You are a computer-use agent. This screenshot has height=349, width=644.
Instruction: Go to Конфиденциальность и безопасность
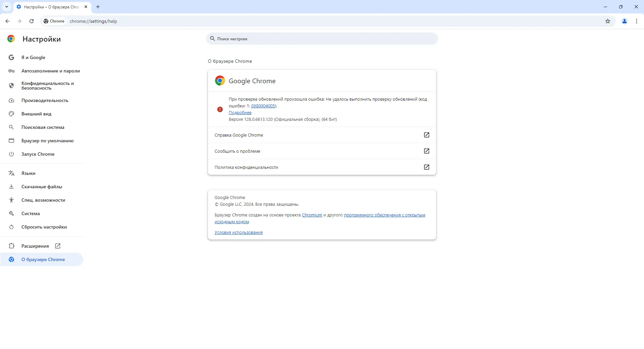(42, 86)
